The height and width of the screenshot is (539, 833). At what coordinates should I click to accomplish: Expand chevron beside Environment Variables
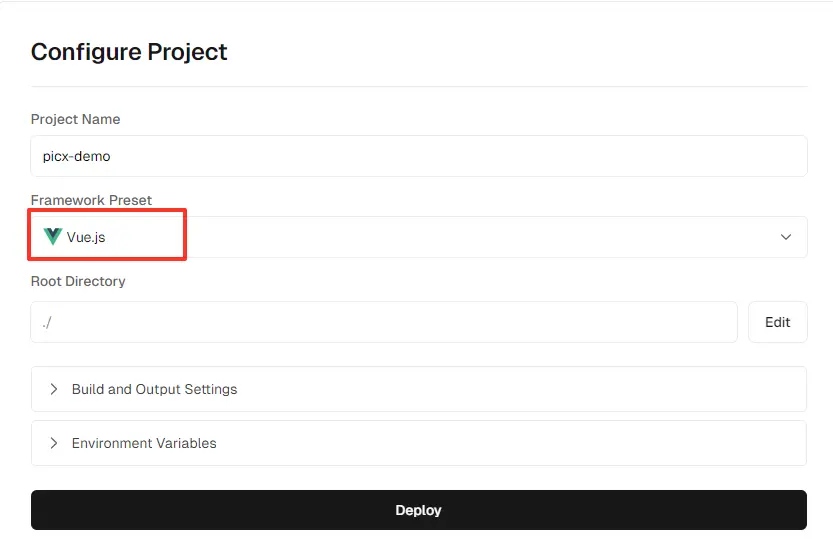54,443
